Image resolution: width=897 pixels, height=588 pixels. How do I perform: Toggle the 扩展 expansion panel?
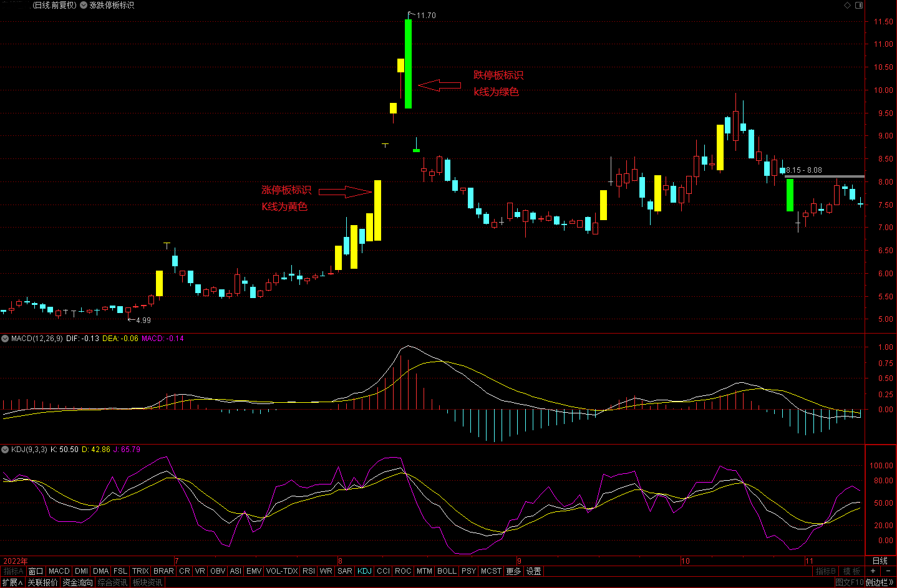click(12, 582)
